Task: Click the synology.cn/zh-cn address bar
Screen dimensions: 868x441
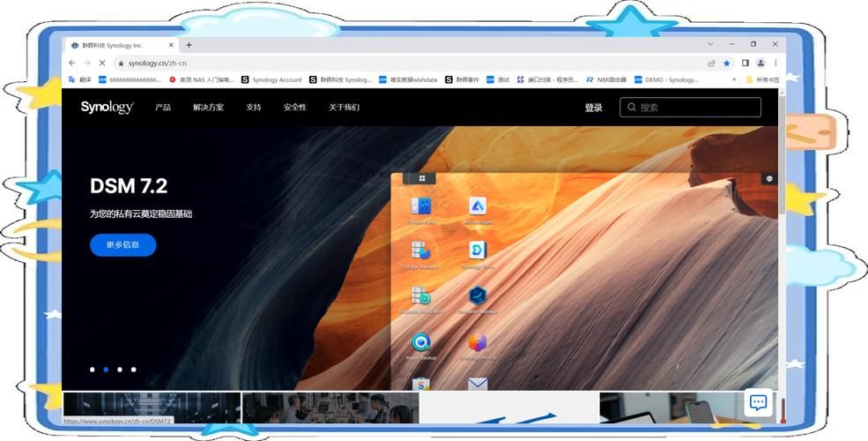Action: pos(410,64)
